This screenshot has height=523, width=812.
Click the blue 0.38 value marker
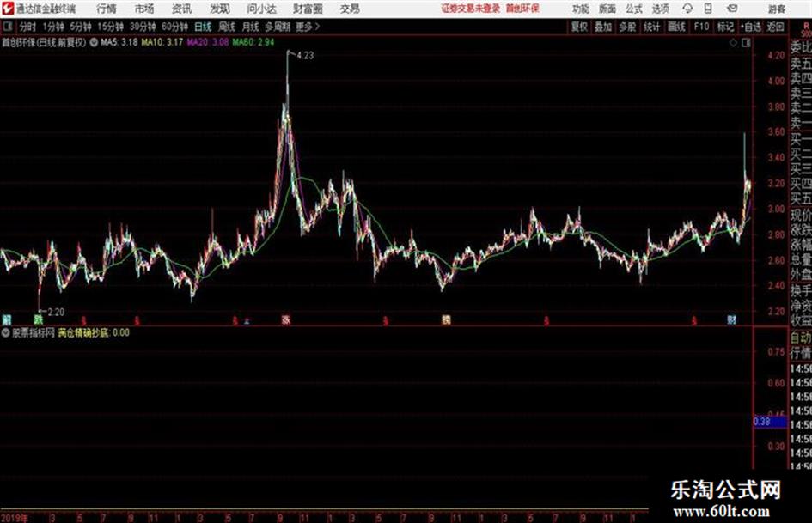pos(769,422)
